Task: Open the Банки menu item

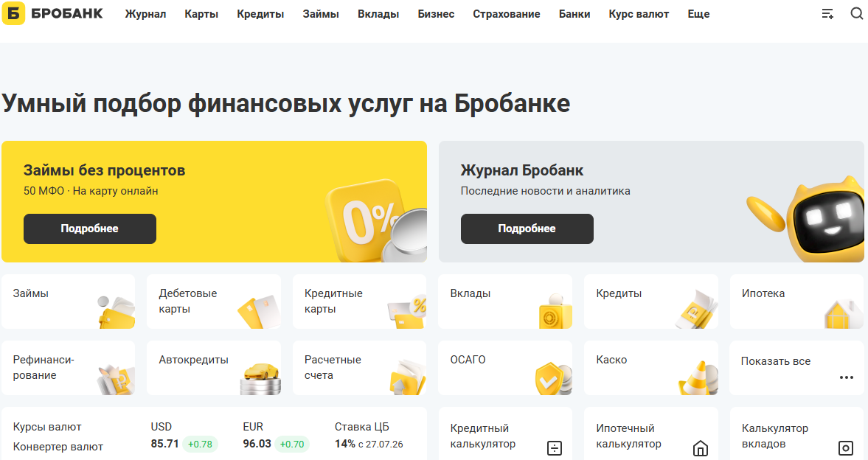Action: coord(574,14)
